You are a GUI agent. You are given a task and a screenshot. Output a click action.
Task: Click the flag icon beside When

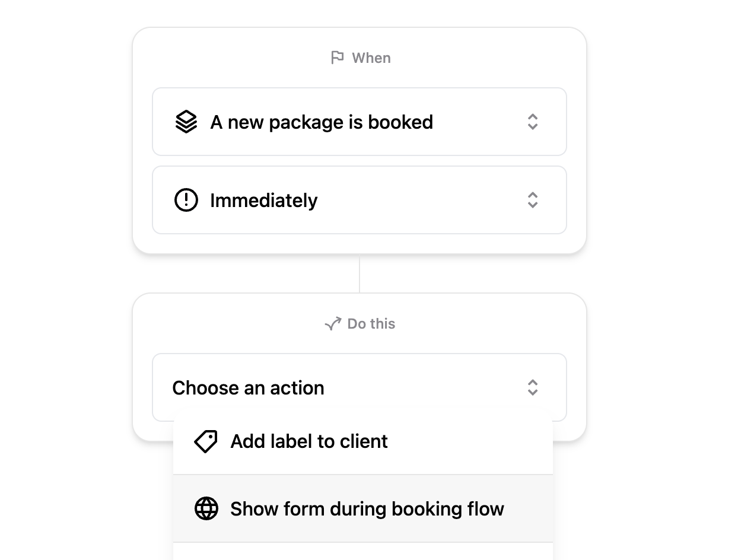click(x=338, y=58)
